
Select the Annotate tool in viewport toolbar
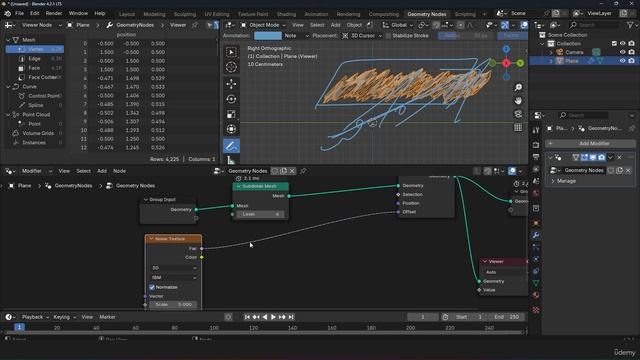click(231, 146)
